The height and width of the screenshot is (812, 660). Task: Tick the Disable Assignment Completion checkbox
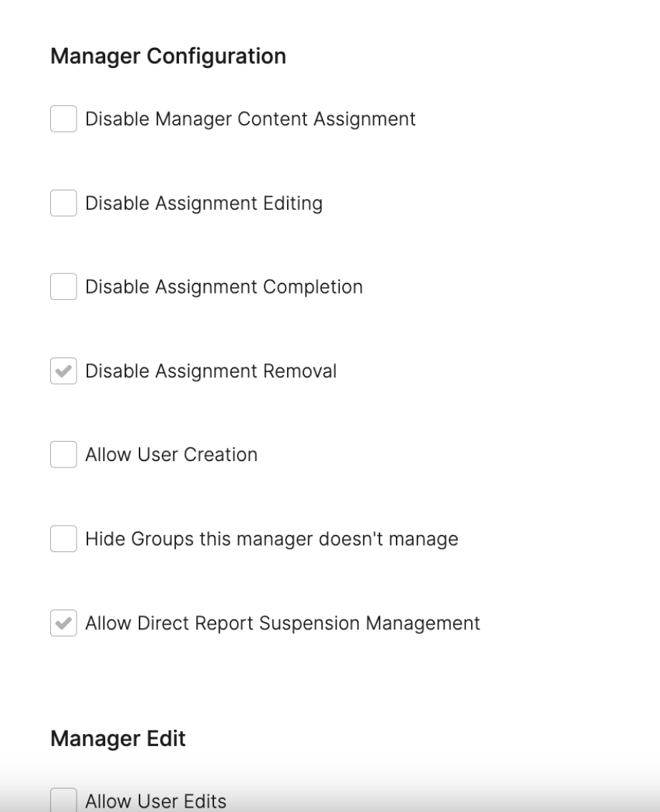click(x=63, y=286)
